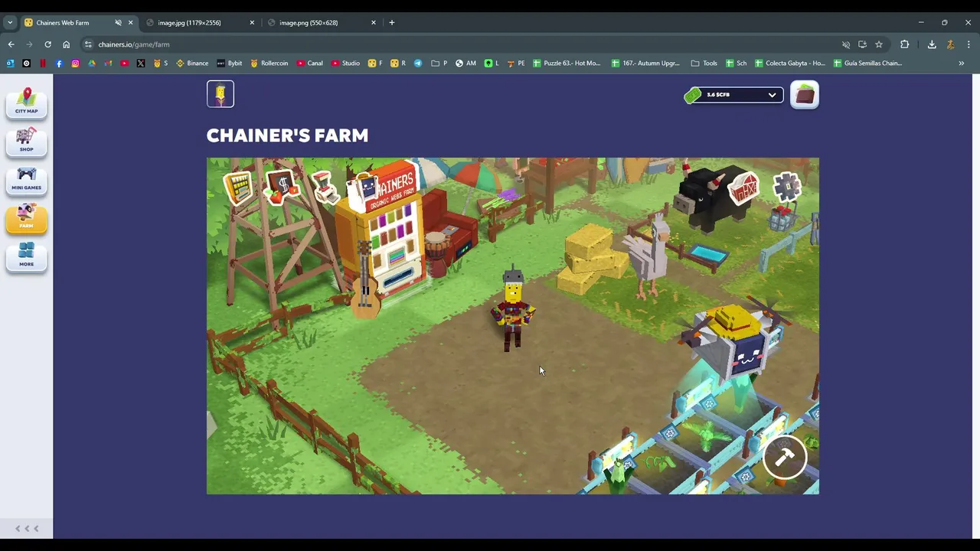Image resolution: width=980 pixels, height=551 pixels.
Task: Open the tab search dropdown arrow
Action: click(10, 22)
